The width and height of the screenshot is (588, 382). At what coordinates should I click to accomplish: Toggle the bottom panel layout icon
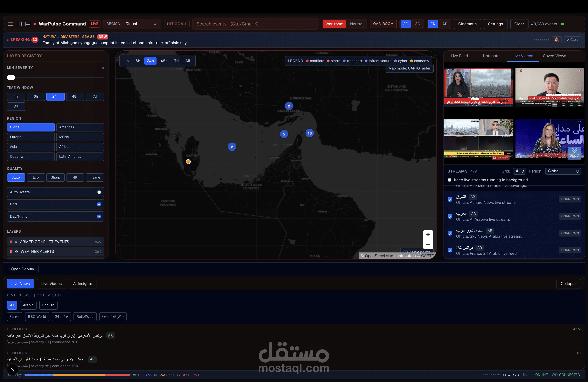click(x=28, y=24)
